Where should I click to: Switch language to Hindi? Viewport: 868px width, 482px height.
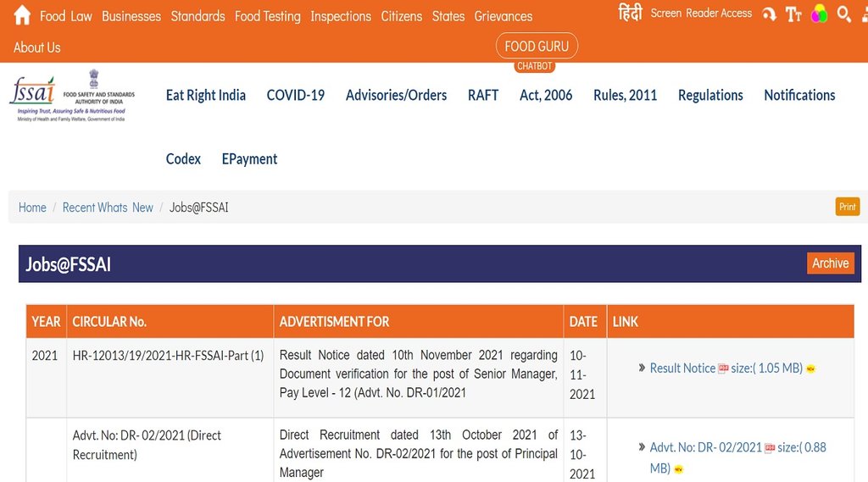pos(630,14)
